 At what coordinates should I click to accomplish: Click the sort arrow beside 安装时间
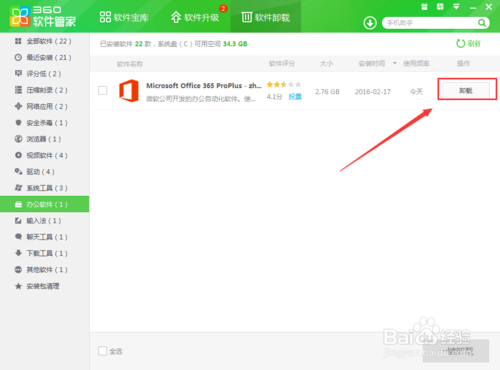(395, 63)
